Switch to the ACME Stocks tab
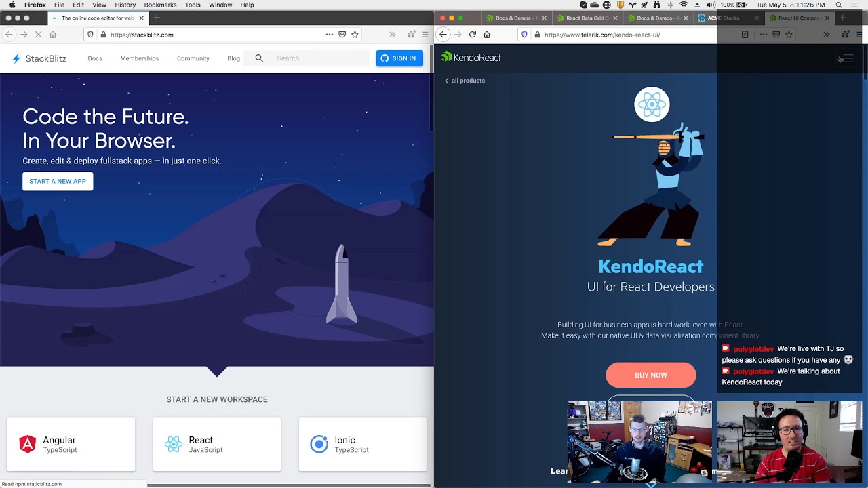868x488 pixels. coord(730,18)
